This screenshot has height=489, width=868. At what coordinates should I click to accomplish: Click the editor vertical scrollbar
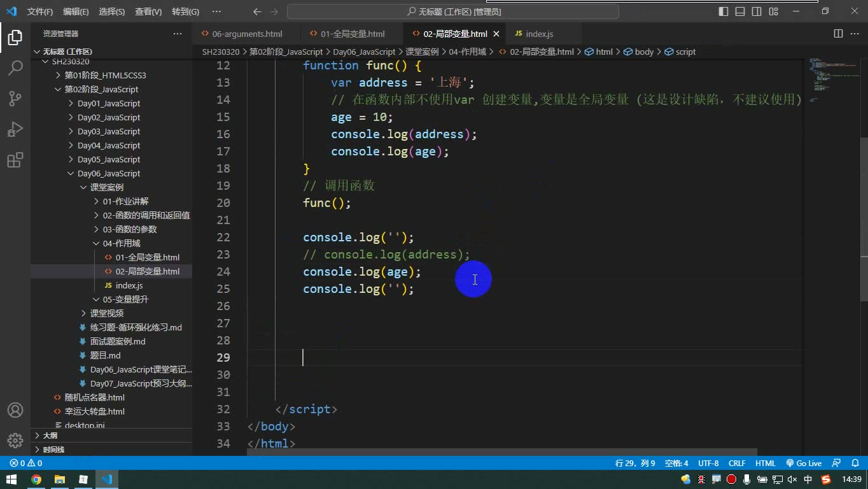tap(864, 219)
